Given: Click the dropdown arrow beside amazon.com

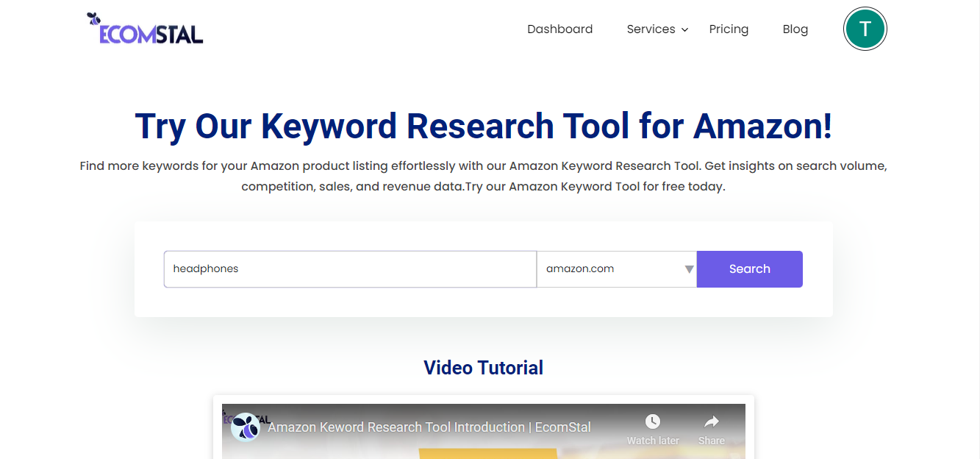Looking at the screenshot, I should pyautogui.click(x=688, y=268).
